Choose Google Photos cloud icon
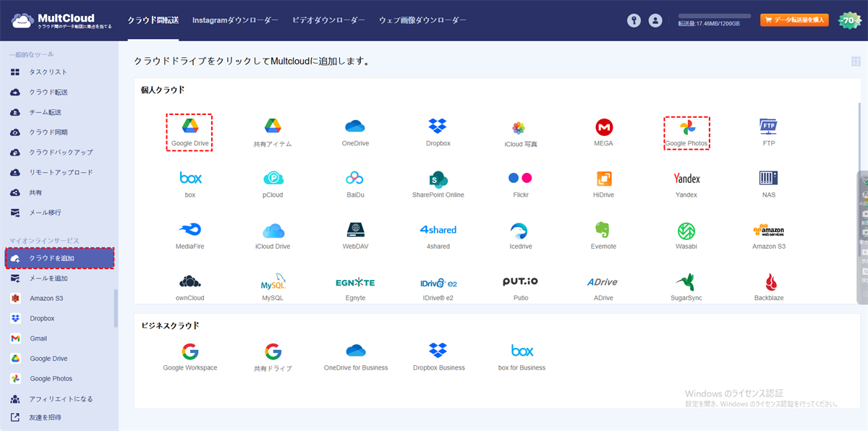Viewport: 868px width, 431px height. click(x=686, y=132)
